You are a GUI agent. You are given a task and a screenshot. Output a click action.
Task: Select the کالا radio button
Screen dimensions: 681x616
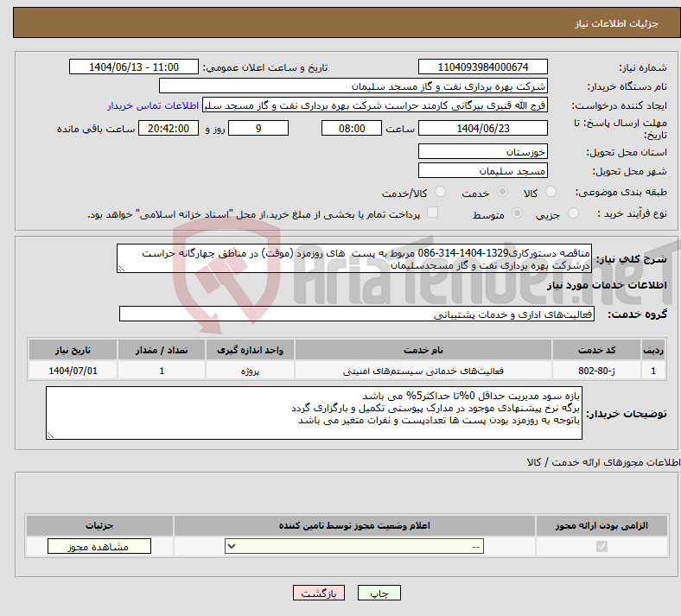tap(551, 192)
